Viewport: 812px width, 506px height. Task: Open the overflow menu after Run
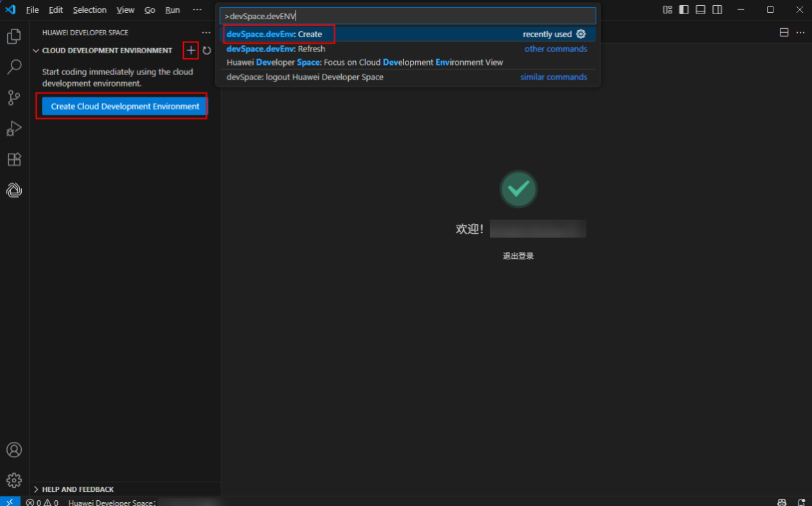click(x=197, y=10)
